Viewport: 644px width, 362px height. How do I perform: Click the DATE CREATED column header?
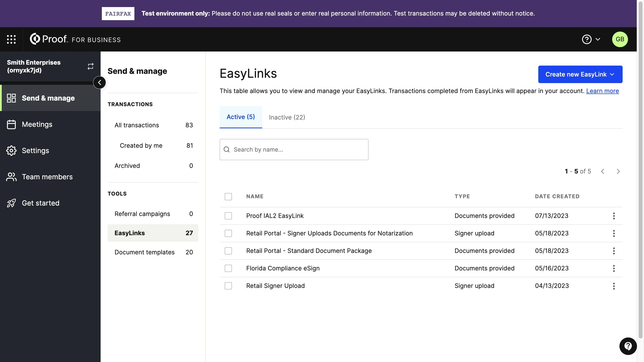point(557,197)
